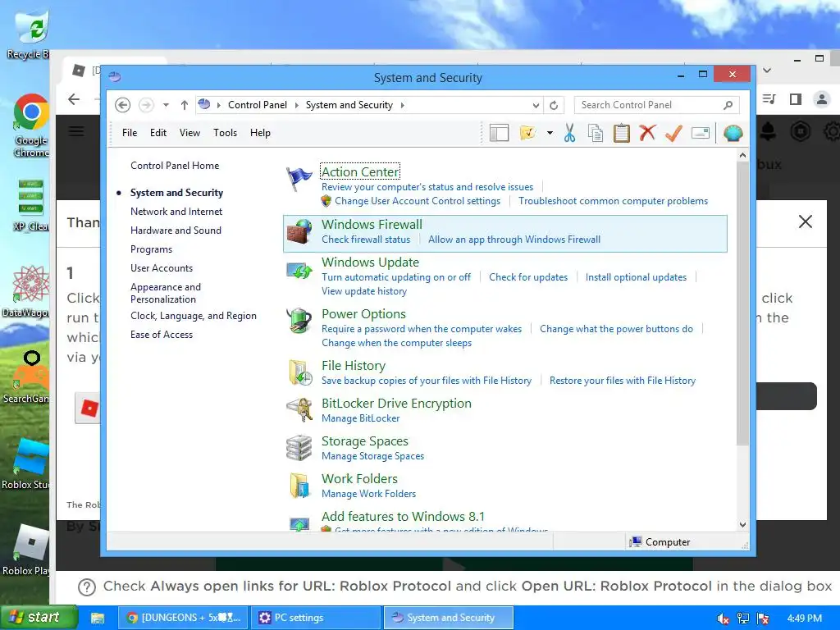The width and height of the screenshot is (840, 630).
Task: Click the vertical scrollbar up arrow
Action: [x=742, y=155]
